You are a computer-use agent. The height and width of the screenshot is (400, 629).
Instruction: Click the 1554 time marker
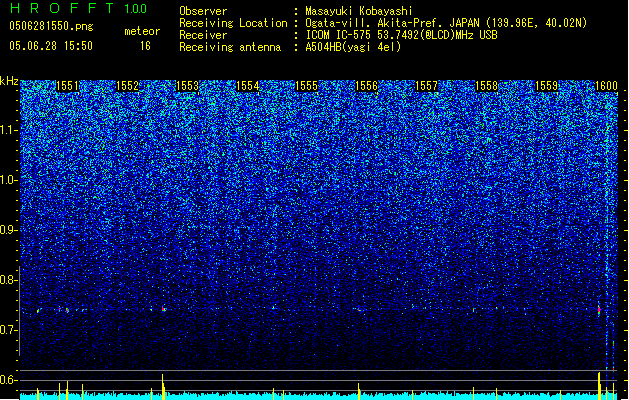[248, 86]
